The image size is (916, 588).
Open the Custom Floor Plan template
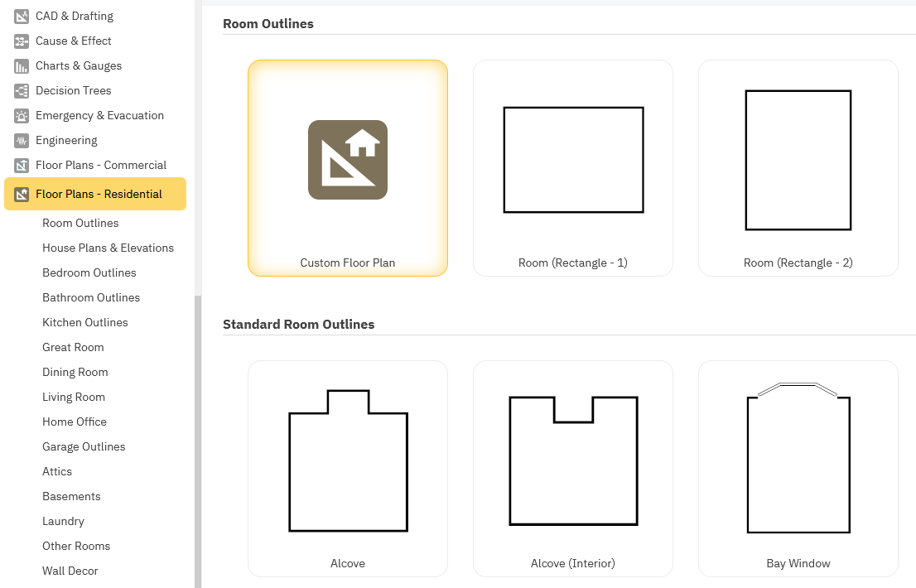pyautogui.click(x=348, y=167)
